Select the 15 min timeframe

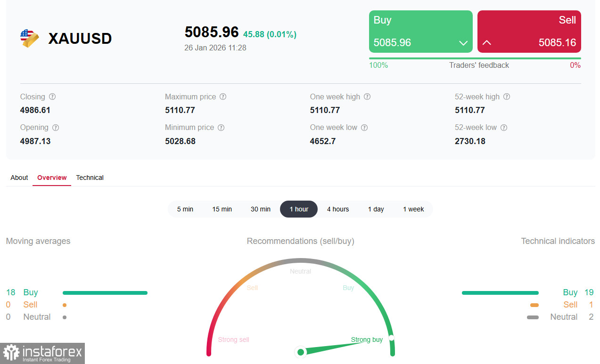[x=222, y=209]
